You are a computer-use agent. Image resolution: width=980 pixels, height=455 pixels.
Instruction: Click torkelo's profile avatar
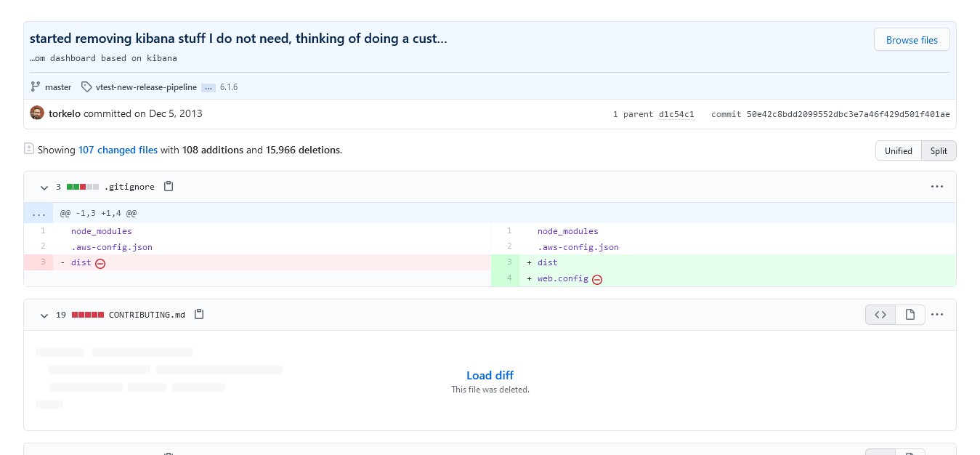pyautogui.click(x=36, y=113)
